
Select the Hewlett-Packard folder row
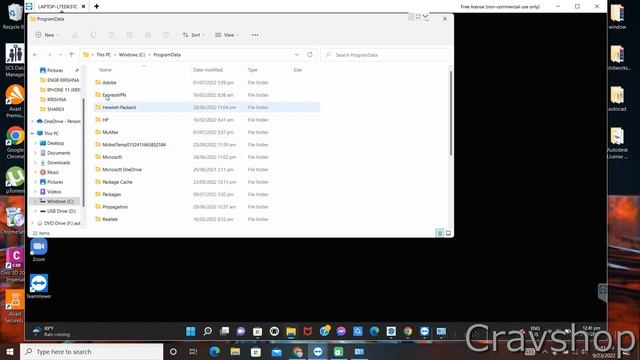(207, 107)
